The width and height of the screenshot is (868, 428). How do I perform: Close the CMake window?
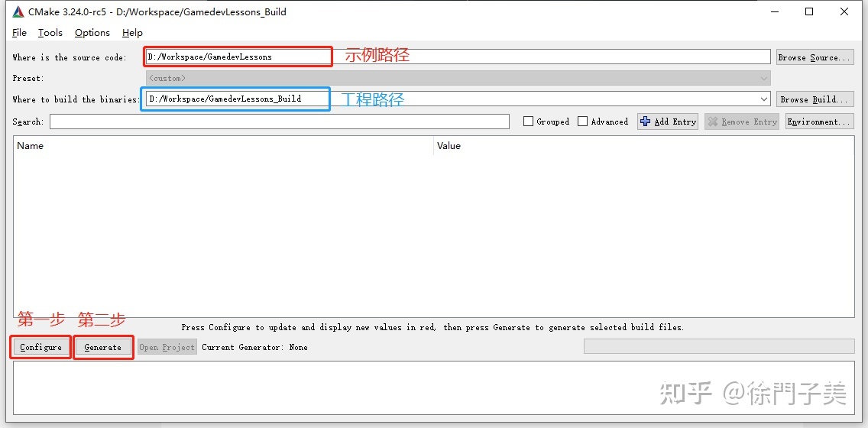coord(844,11)
